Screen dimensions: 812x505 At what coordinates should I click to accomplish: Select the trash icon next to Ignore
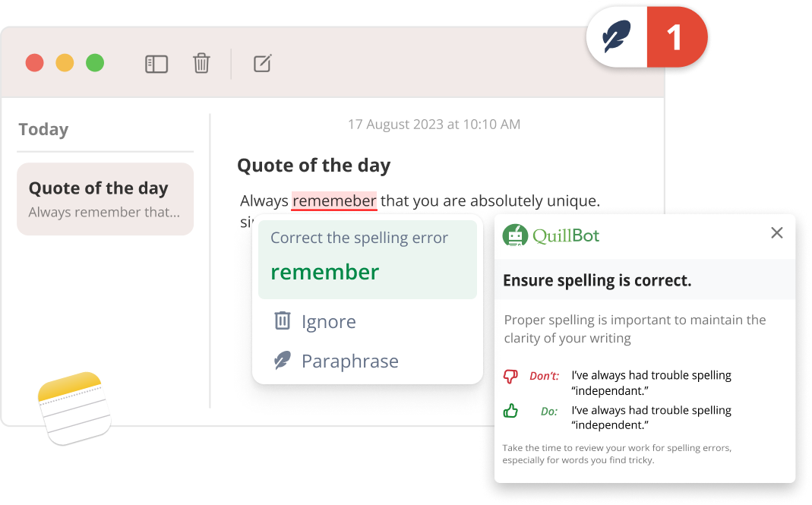(x=282, y=320)
